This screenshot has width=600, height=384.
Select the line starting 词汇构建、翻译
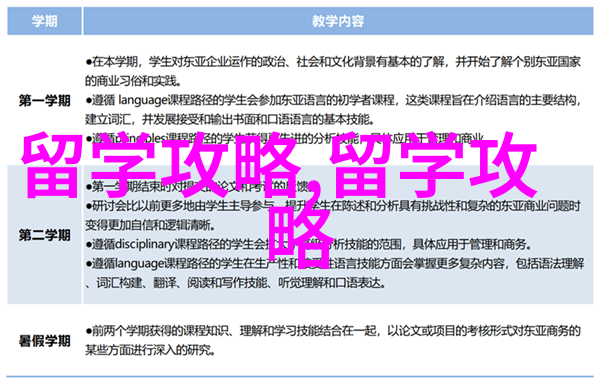coord(235,283)
